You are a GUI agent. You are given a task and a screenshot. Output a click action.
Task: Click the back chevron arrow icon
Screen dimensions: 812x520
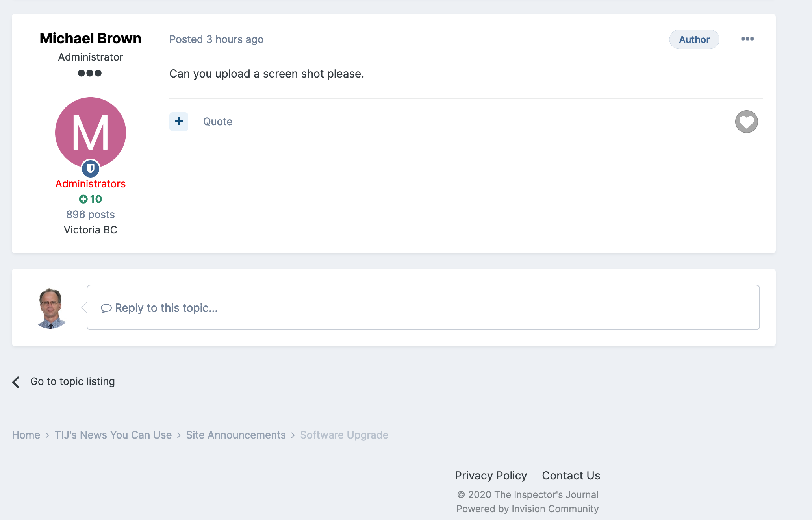click(16, 382)
